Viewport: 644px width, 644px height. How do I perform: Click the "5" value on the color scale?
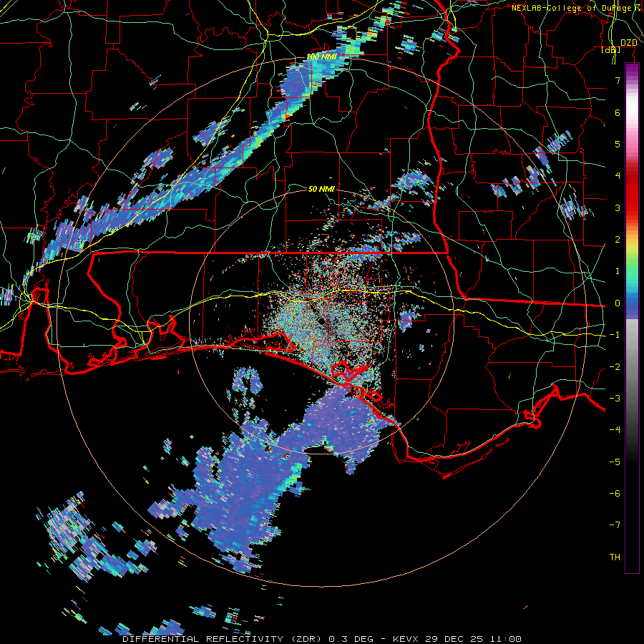pos(618,144)
